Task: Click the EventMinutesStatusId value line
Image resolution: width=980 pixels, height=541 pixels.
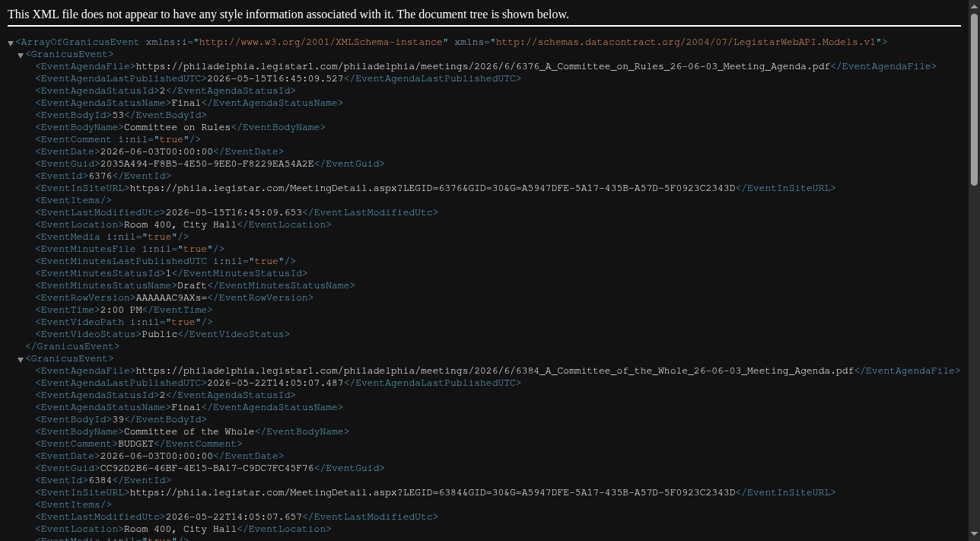Action: click(x=171, y=273)
